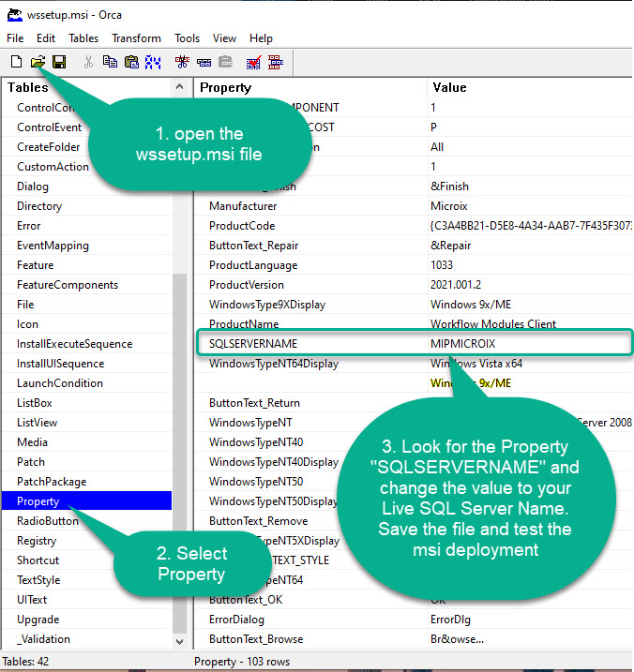Click the Save floppy disk icon

click(x=58, y=62)
